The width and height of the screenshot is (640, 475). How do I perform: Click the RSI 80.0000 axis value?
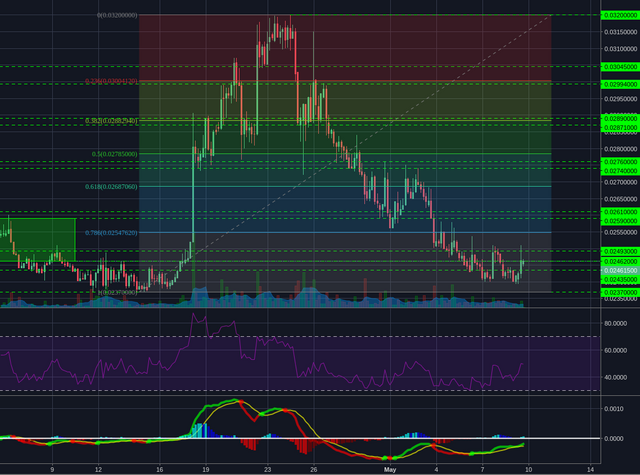[616, 323]
